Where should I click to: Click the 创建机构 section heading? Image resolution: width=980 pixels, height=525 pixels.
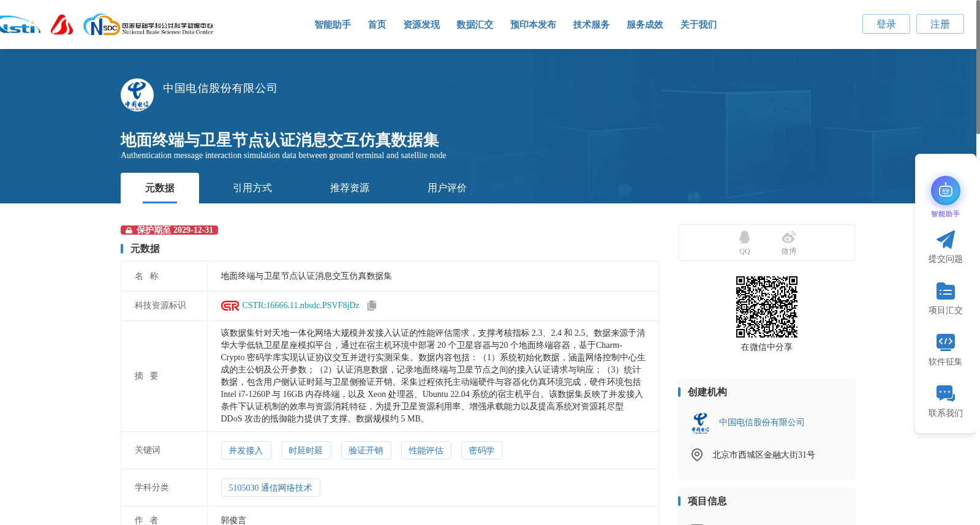[x=707, y=392]
